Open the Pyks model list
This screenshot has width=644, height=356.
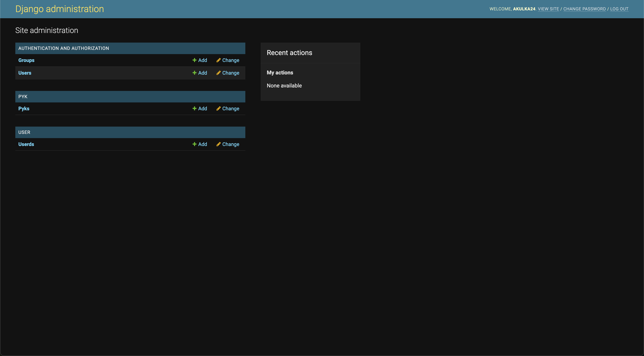click(24, 109)
